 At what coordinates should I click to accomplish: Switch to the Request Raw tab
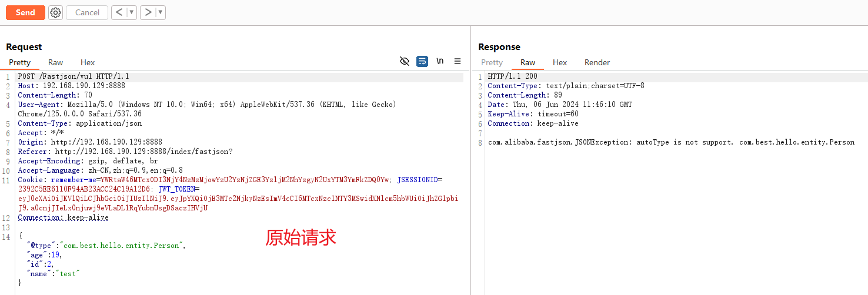coord(55,62)
